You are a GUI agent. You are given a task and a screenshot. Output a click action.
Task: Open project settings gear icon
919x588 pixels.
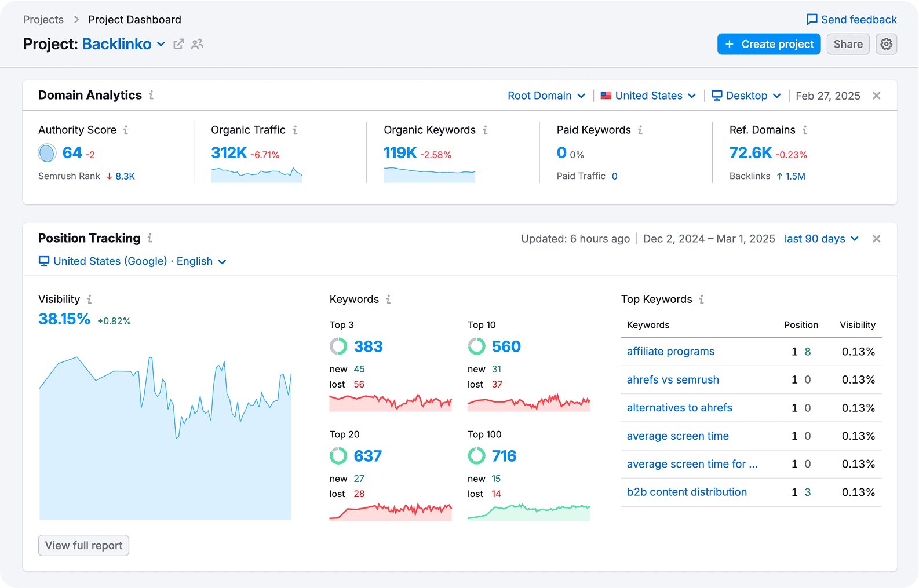(x=886, y=44)
